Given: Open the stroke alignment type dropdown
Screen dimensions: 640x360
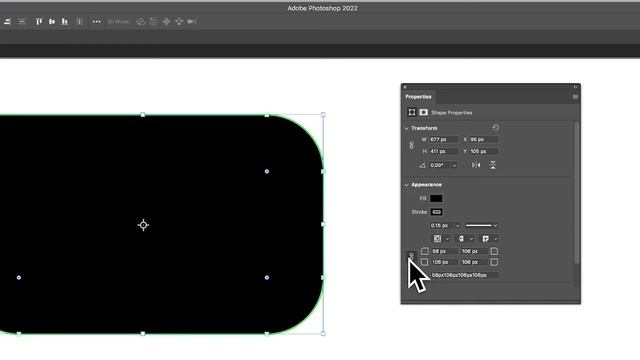Looking at the screenshot, I should 441,239.
